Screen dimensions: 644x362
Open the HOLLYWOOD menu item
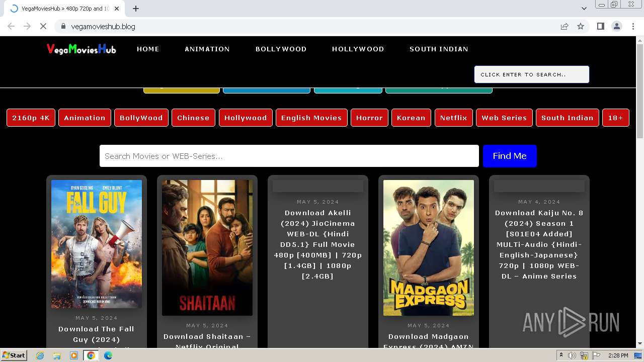pos(358,49)
